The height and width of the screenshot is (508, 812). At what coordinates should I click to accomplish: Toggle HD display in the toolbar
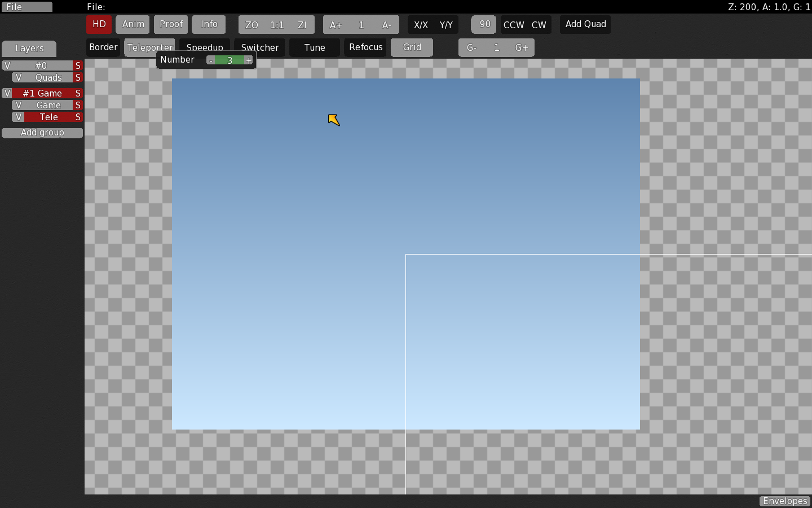click(99, 24)
